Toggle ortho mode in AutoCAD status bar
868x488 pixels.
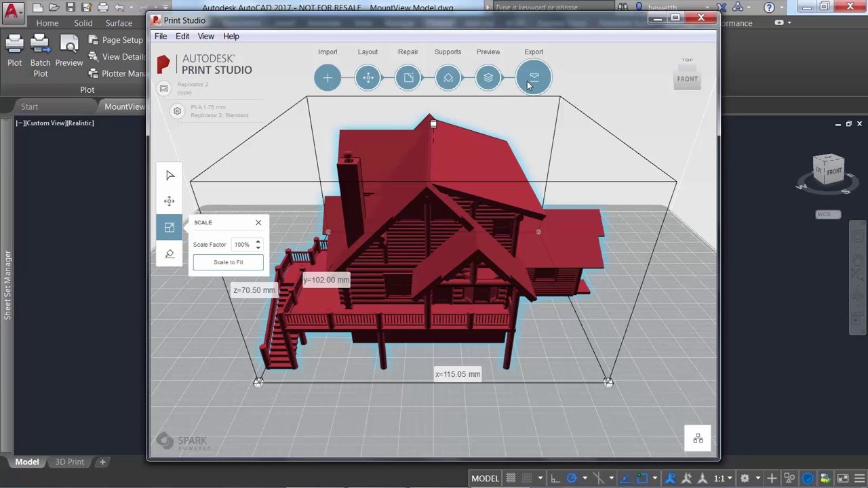(x=555, y=478)
